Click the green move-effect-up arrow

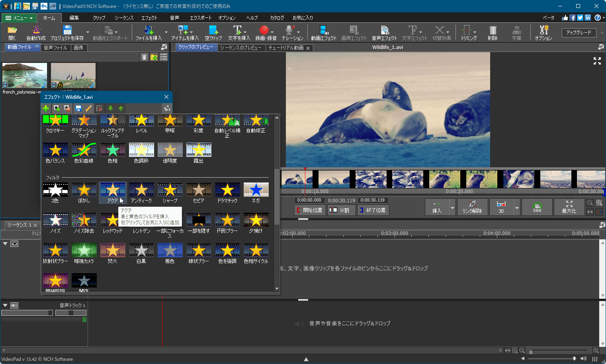point(121,108)
